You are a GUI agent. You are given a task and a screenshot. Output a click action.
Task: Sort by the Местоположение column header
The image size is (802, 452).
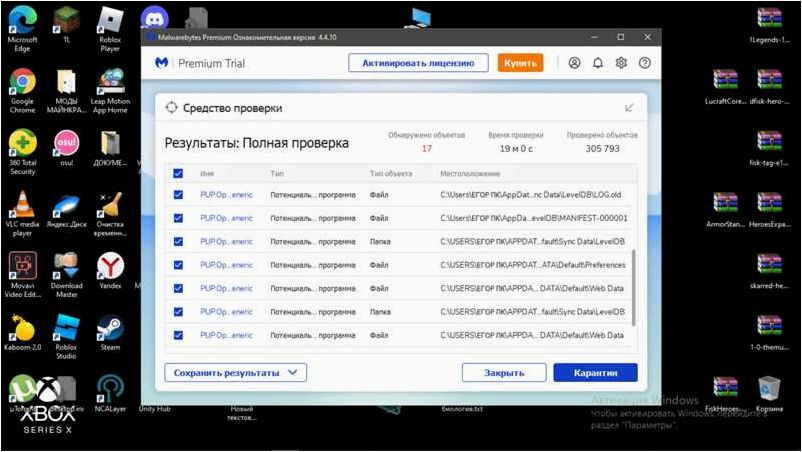470,174
